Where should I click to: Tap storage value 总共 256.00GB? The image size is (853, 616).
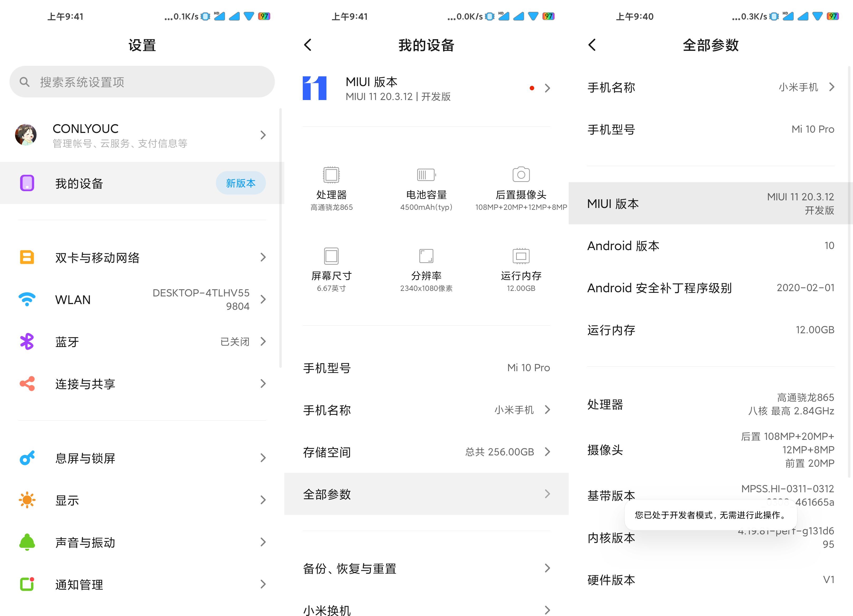[499, 452]
